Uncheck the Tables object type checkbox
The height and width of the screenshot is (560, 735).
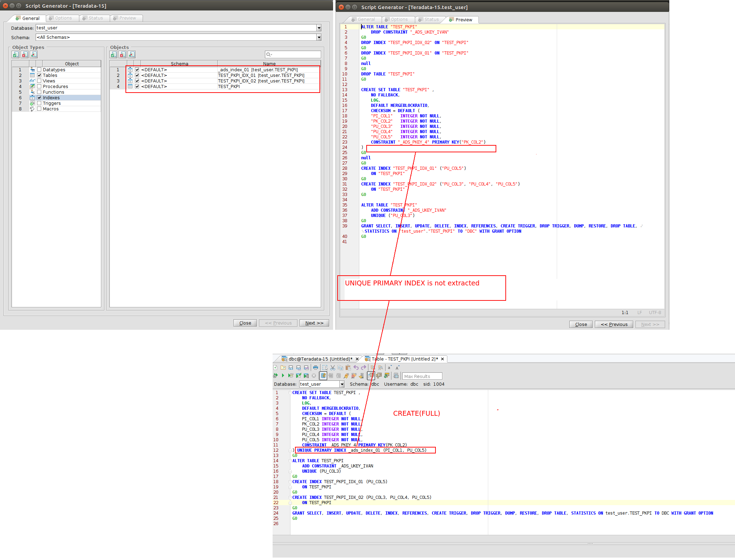click(39, 75)
